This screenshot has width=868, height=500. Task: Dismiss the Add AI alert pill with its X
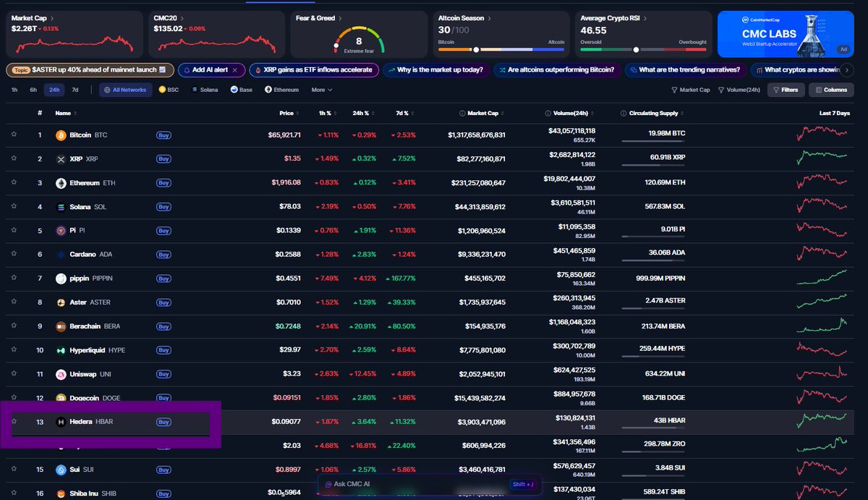click(236, 70)
